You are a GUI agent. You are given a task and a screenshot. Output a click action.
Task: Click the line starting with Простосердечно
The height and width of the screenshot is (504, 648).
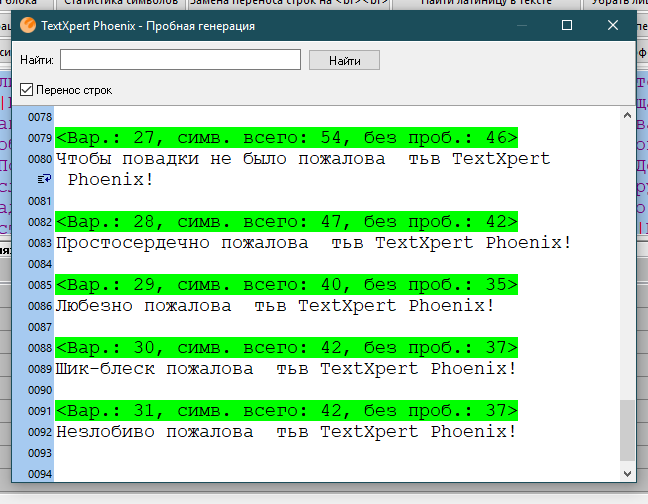(x=314, y=242)
